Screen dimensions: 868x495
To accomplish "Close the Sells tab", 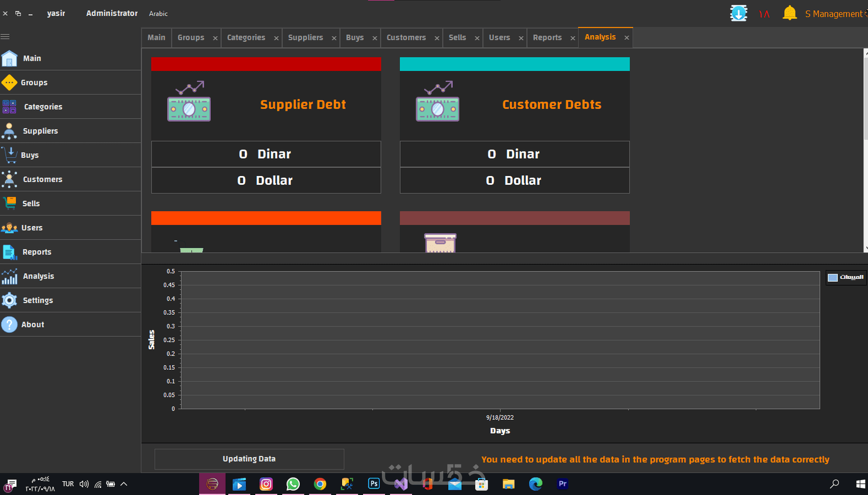I will 477,38.
